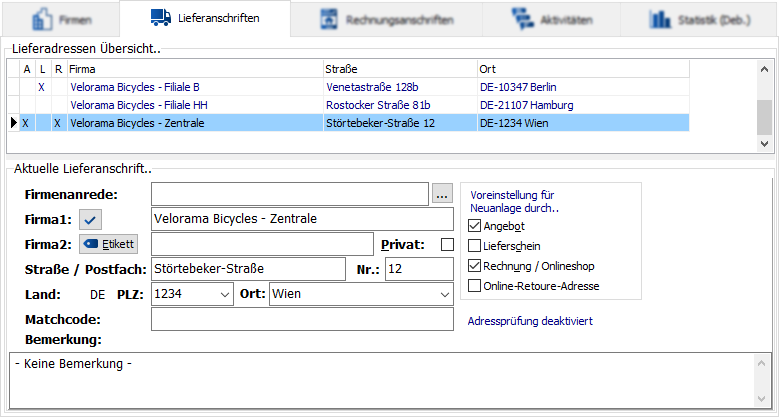Image resolution: width=779 pixels, height=417 pixels.
Task: Open the Rechnungsanschriften tab
Action: pos(386,20)
